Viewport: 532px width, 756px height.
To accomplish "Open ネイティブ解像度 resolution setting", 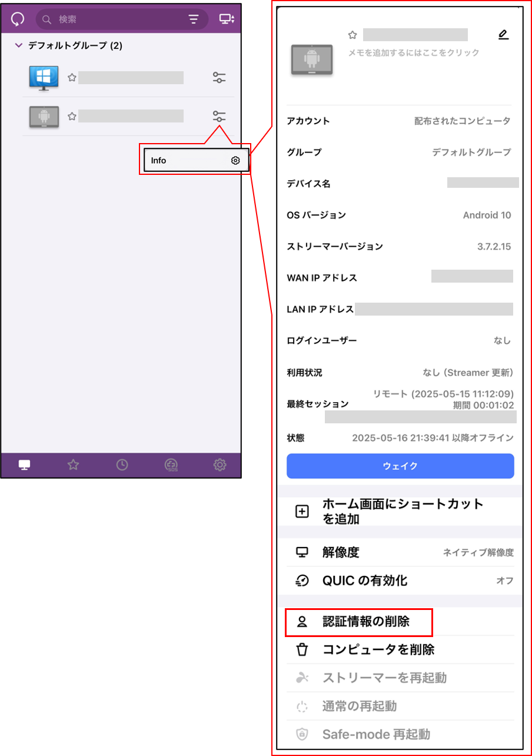I will tap(478, 553).
